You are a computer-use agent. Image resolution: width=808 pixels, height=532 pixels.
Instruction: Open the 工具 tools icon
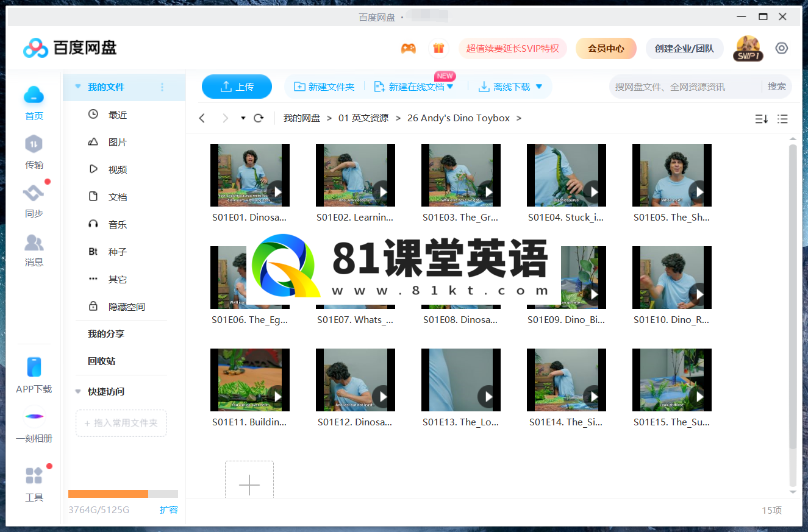pyautogui.click(x=34, y=475)
